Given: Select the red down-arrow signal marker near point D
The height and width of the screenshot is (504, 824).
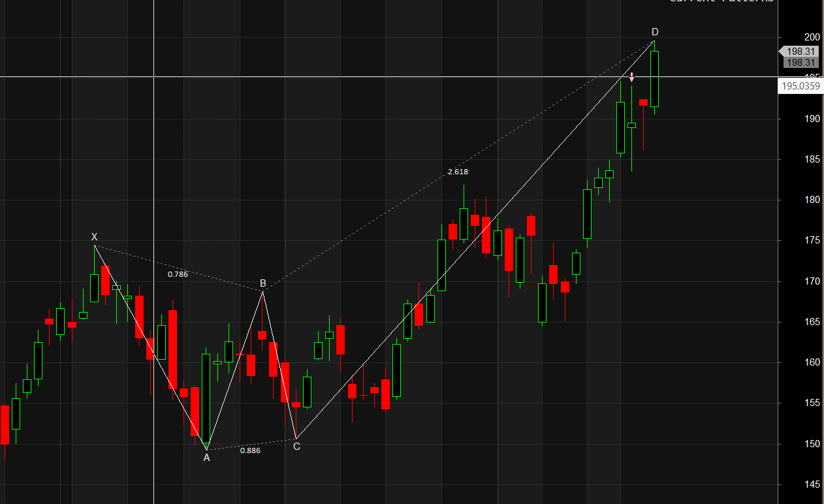Looking at the screenshot, I should [631, 76].
